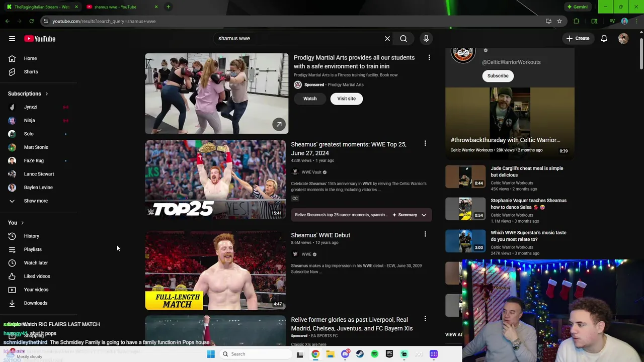Open Chrome media controls icon
Screen dimensions: 644x362
click(612, 21)
